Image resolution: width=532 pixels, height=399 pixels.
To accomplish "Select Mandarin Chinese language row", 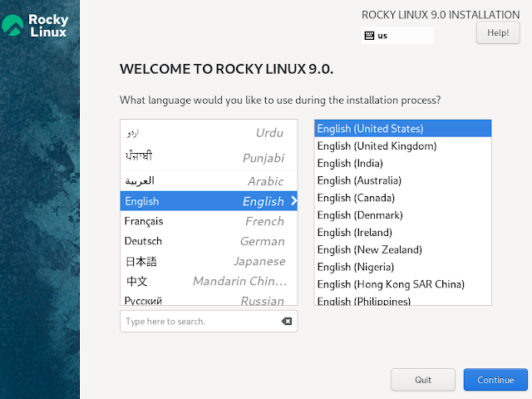I will pos(209,281).
